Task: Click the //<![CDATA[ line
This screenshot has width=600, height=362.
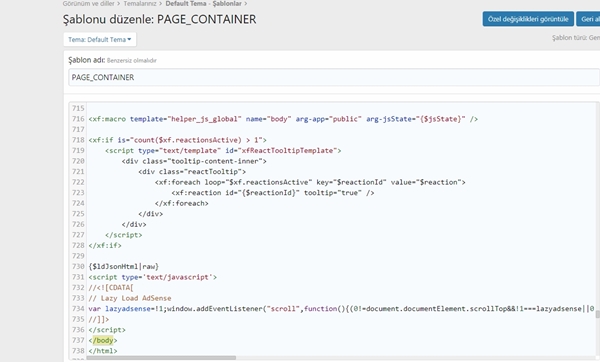Action: tap(111, 287)
